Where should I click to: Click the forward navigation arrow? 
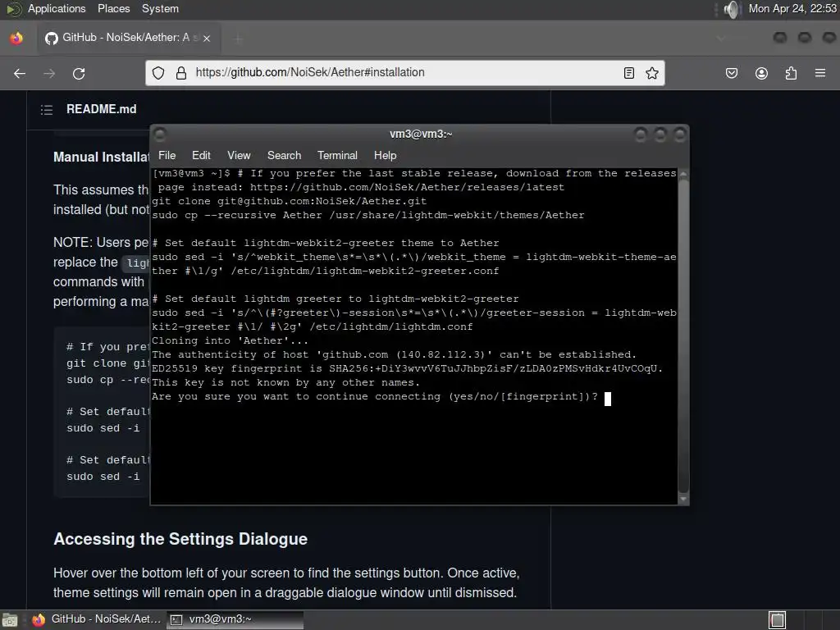49,73
